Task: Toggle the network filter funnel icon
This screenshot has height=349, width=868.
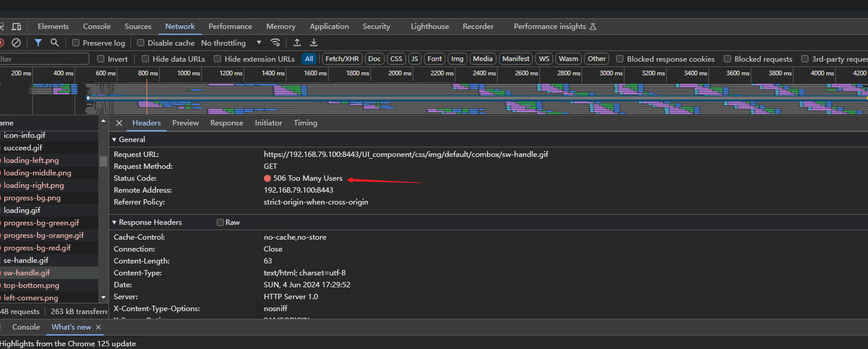Action: coord(38,43)
